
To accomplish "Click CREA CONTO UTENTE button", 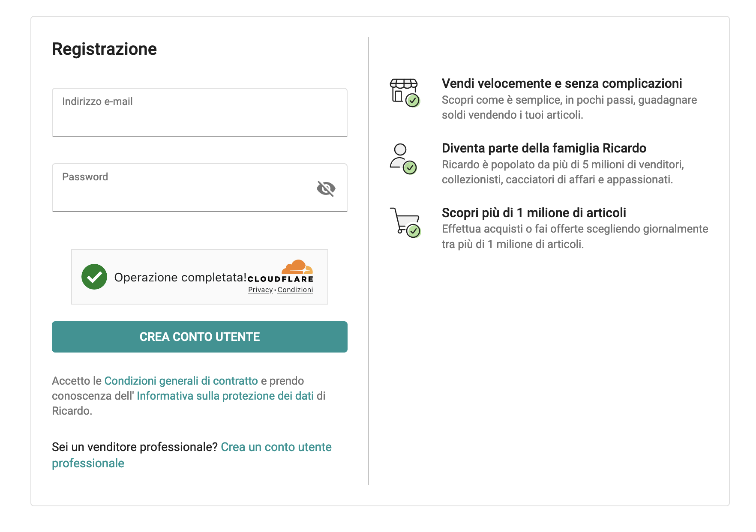I will pos(200,337).
